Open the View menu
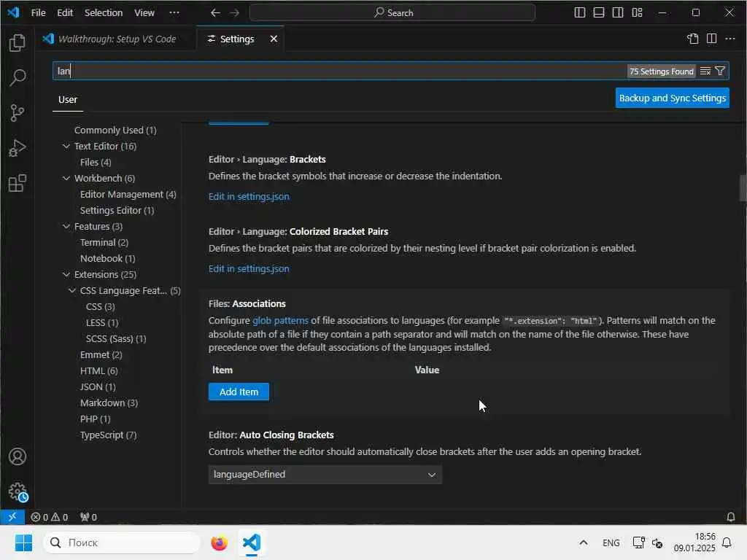The image size is (747, 560). point(144,13)
